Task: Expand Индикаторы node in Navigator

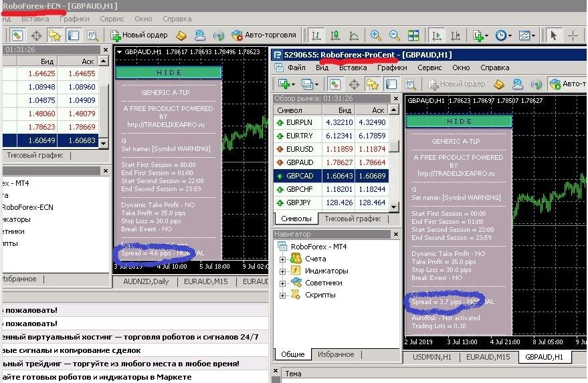Action: pyautogui.click(x=282, y=271)
